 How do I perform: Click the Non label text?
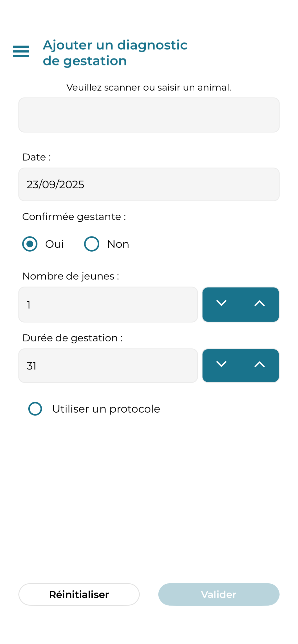[x=118, y=244]
